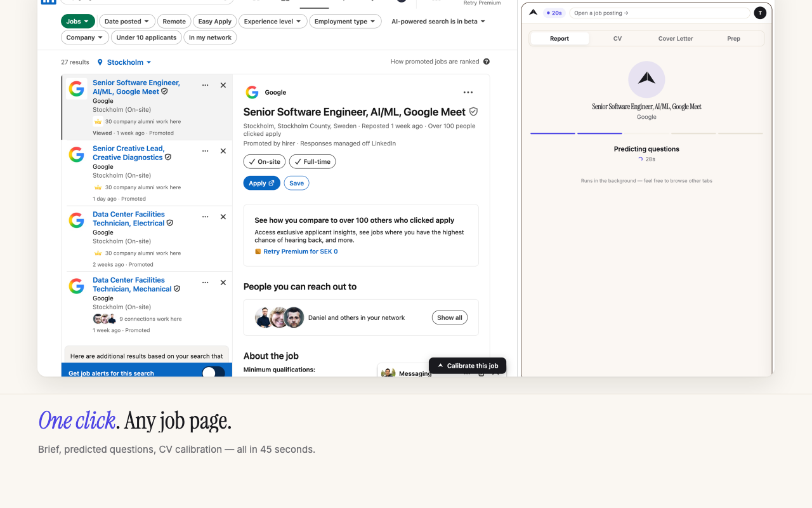Open the AI-powered search beta dropdown
This screenshot has width=812, height=508.
(x=438, y=22)
